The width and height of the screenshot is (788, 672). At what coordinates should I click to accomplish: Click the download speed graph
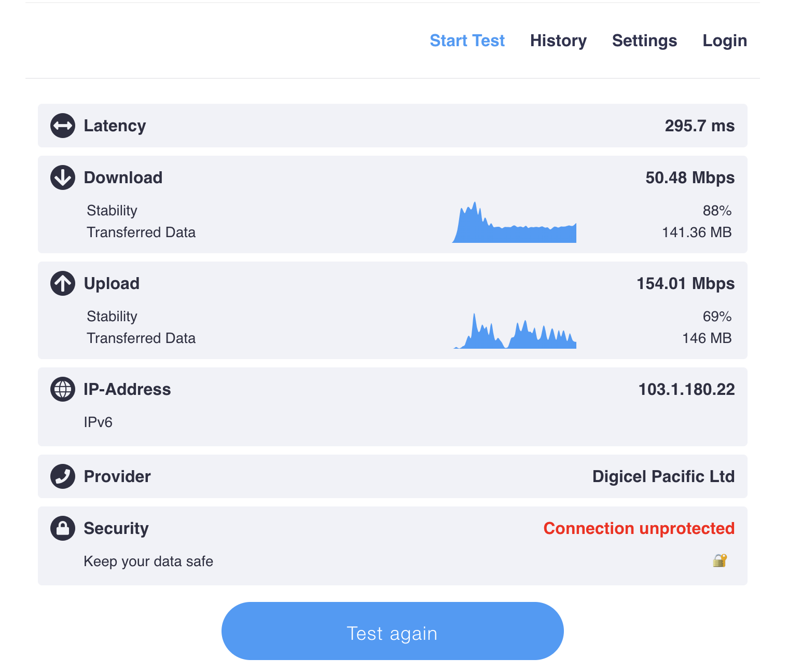(x=514, y=222)
